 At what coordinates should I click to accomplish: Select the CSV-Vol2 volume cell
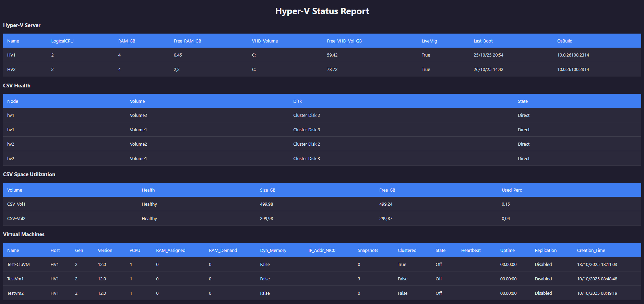coord(16,219)
